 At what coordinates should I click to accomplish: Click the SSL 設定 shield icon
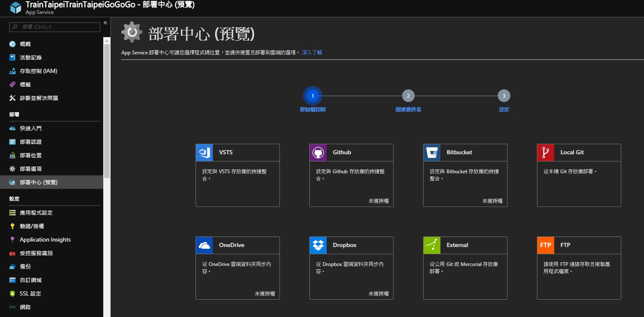pos(12,293)
